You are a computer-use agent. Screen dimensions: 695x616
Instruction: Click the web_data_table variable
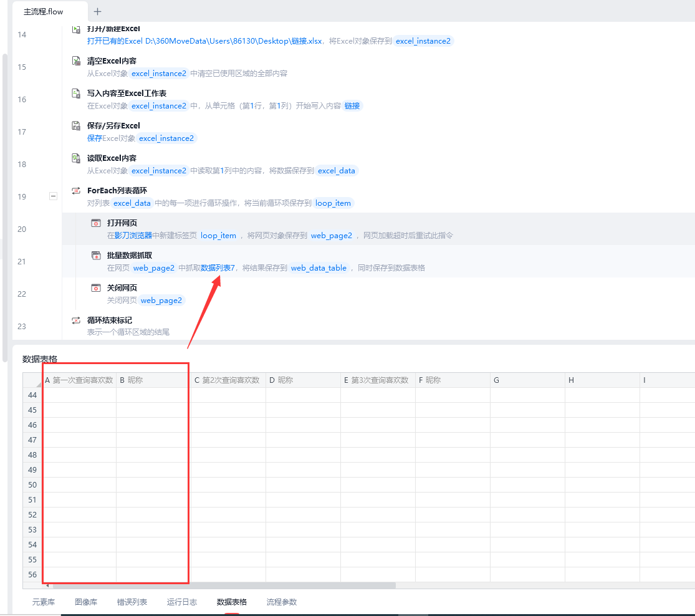(319, 268)
